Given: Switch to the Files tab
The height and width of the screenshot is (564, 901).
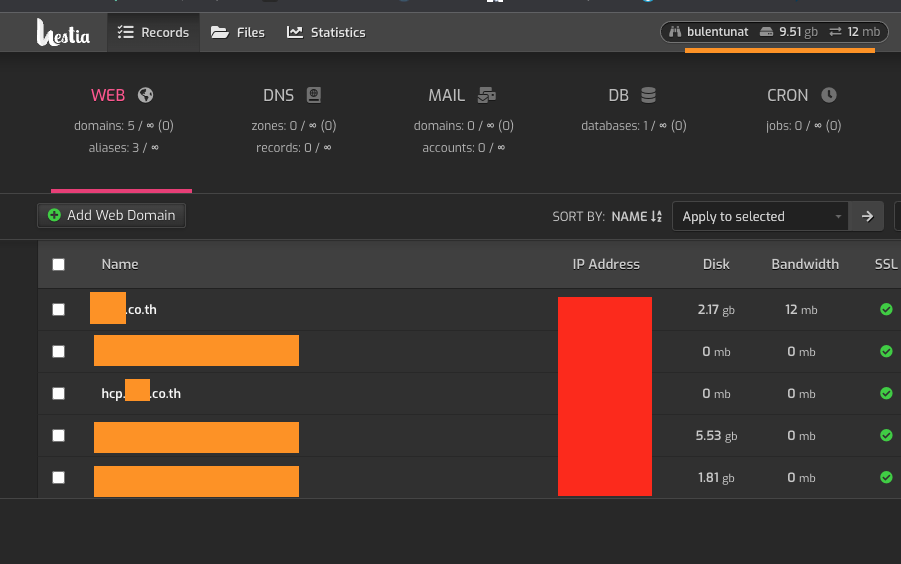Looking at the screenshot, I should (238, 32).
